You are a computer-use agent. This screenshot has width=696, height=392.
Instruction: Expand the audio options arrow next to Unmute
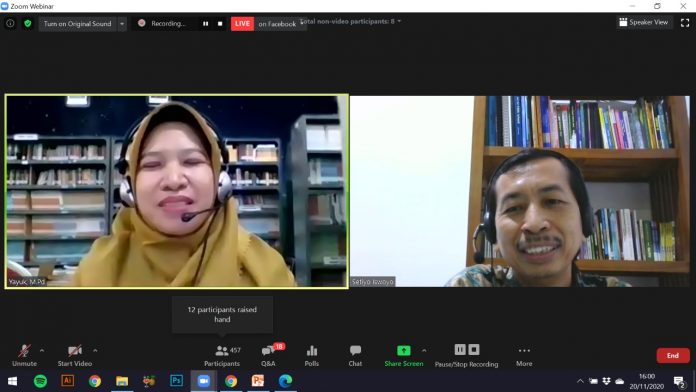tap(42, 351)
